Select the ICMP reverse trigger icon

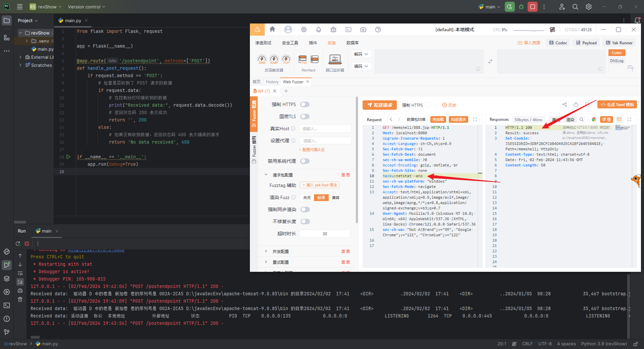[274, 59]
